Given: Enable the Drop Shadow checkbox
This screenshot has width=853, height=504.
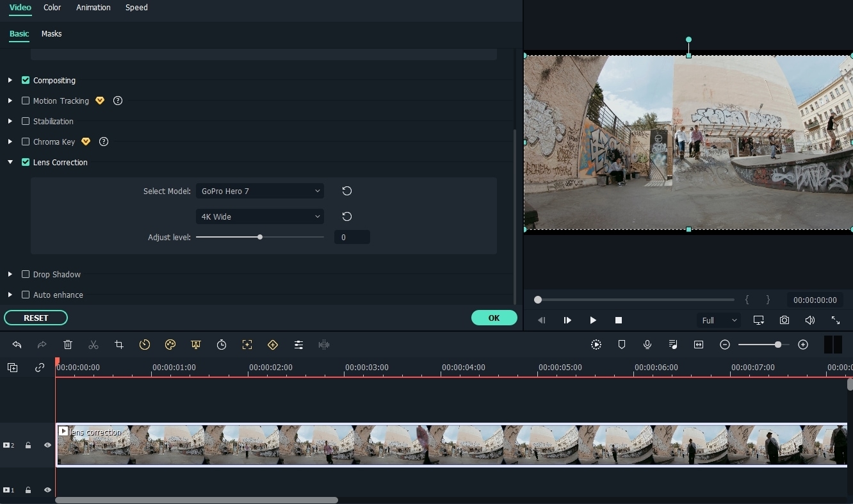Looking at the screenshot, I should (x=26, y=274).
